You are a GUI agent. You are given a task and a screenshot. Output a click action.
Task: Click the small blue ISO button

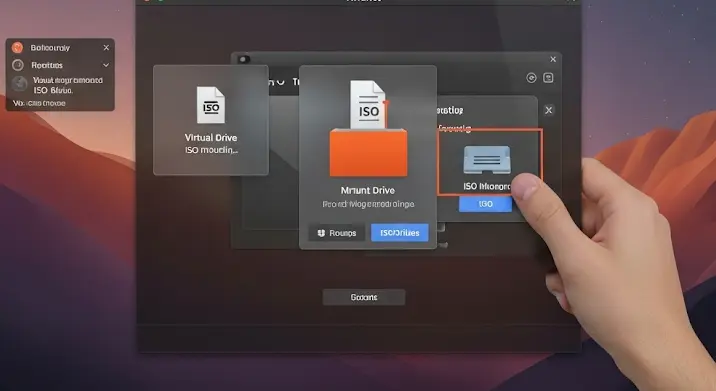485,204
